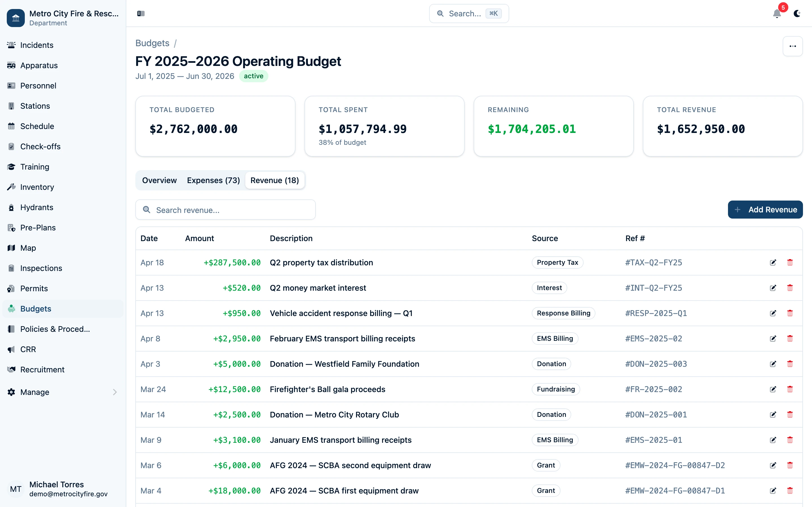
Task: Delete the AFG 2024 SCBA first equipment draw
Action: tap(790, 490)
